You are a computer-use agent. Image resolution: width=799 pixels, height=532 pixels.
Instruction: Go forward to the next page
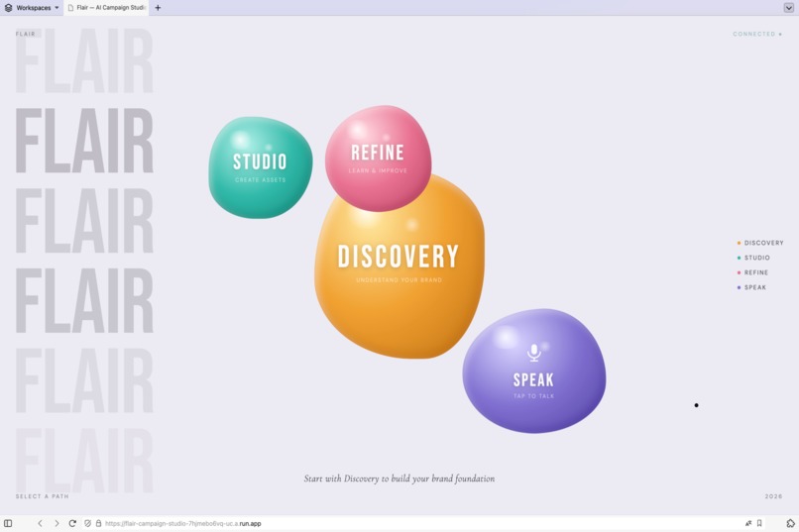(x=57, y=523)
